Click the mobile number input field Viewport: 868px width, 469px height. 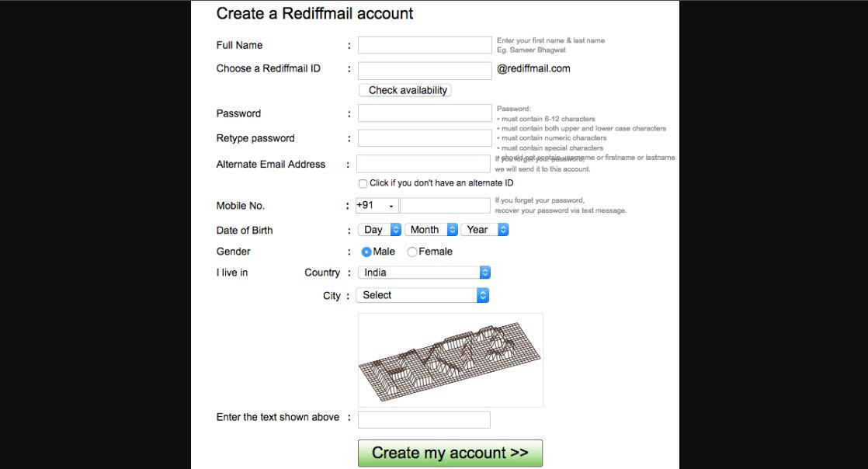click(445, 206)
